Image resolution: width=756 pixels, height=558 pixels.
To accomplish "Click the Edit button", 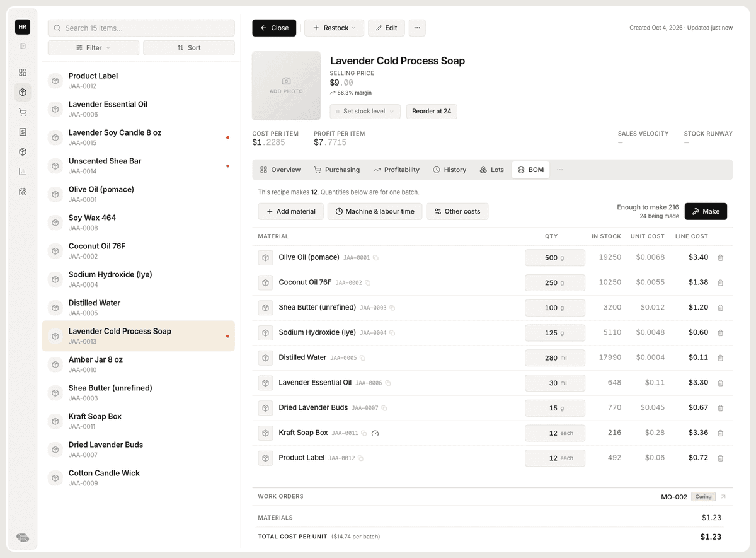I will [x=386, y=28].
